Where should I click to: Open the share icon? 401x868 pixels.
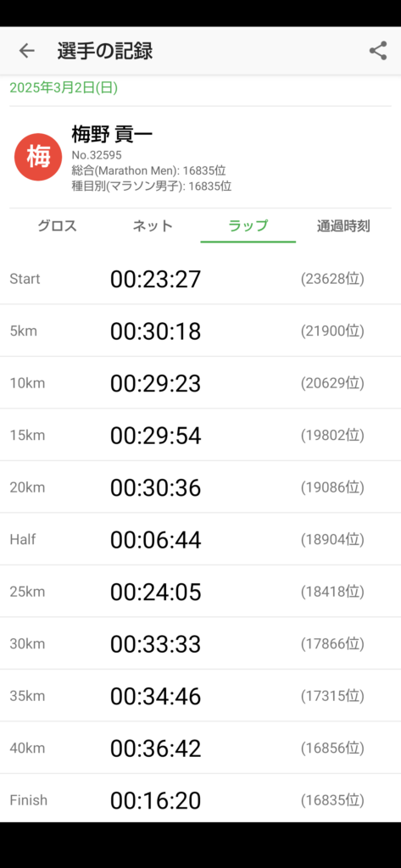click(x=378, y=51)
